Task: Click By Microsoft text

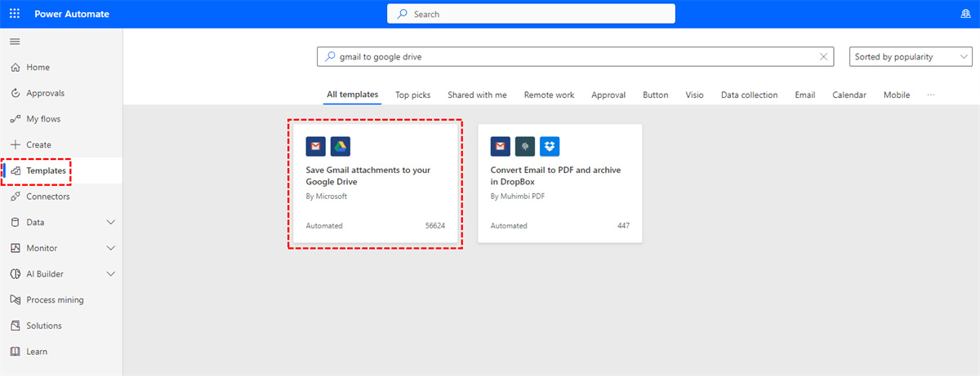Action: pos(327,197)
